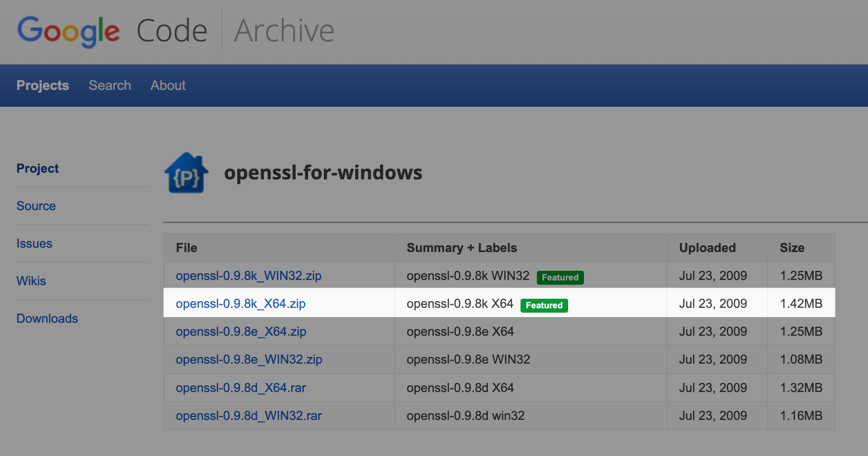The width and height of the screenshot is (868, 456).
Task: Open the Downloads section
Action: click(47, 318)
